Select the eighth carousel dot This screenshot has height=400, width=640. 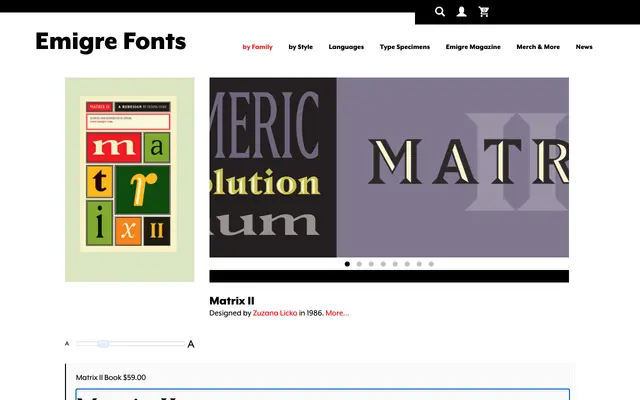click(x=431, y=264)
